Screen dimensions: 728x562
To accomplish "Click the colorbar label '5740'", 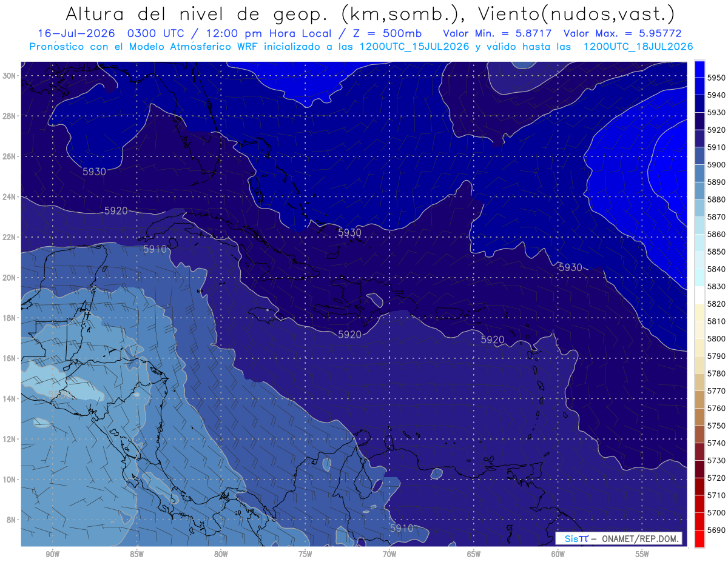I will click(716, 443).
